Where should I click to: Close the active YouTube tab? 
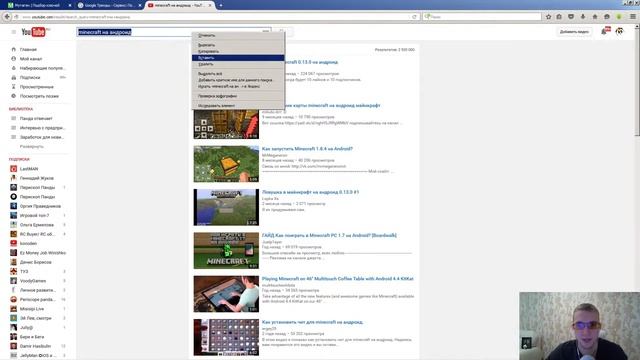[210, 5]
